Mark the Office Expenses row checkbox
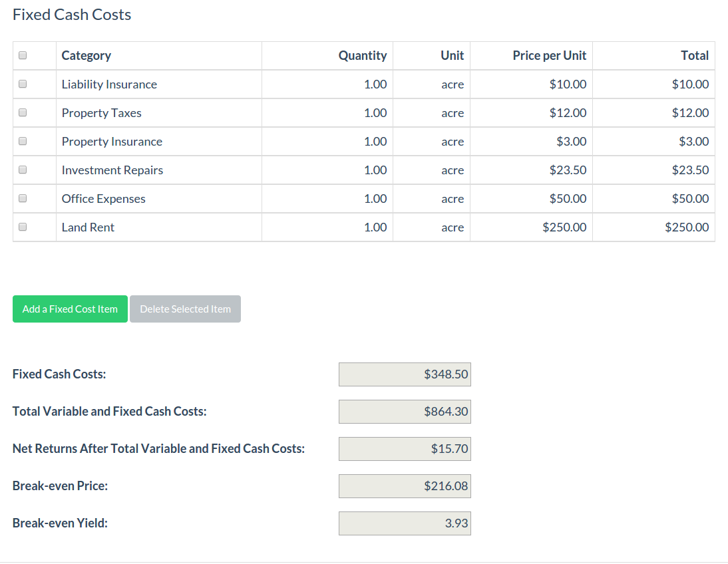728x564 pixels. [x=23, y=199]
